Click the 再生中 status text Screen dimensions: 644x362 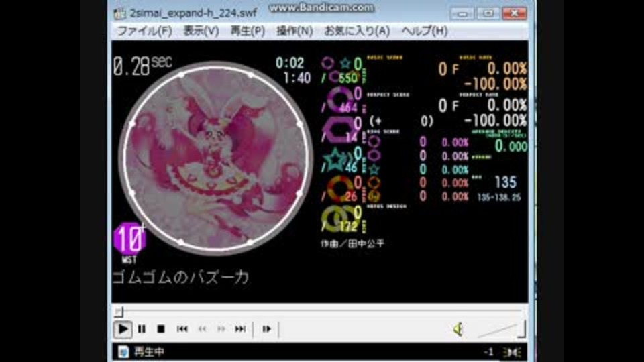pos(149,352)
